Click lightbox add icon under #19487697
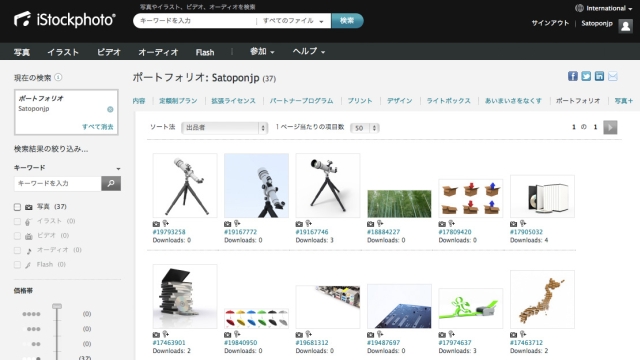The image size is (640, 360). pyautogui.click(x=380, y=334)
